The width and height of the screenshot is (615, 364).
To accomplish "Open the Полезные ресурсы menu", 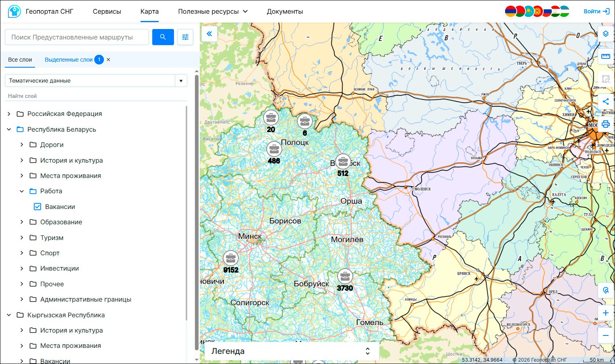I will [213, 12].
